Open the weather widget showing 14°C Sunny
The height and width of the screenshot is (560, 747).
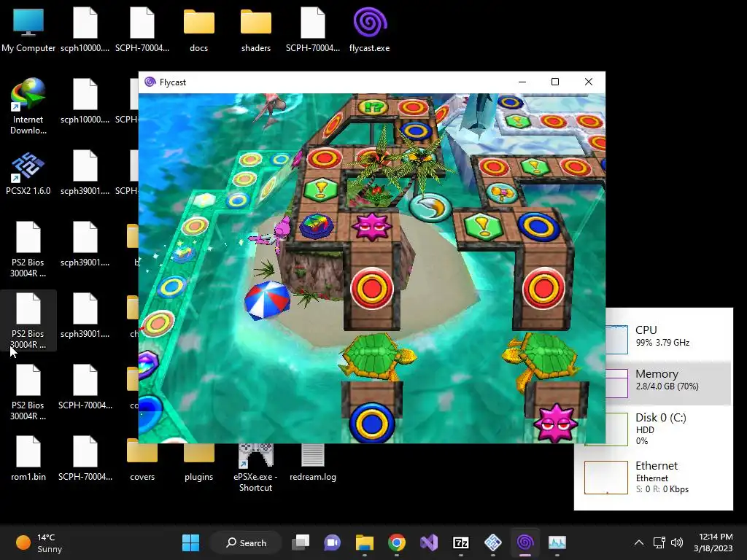pyautogui.click(x=39, y=542)
